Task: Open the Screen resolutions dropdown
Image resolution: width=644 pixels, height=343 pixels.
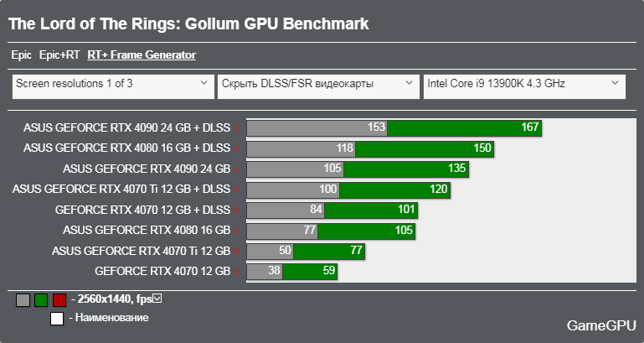Action: [113, 86]
